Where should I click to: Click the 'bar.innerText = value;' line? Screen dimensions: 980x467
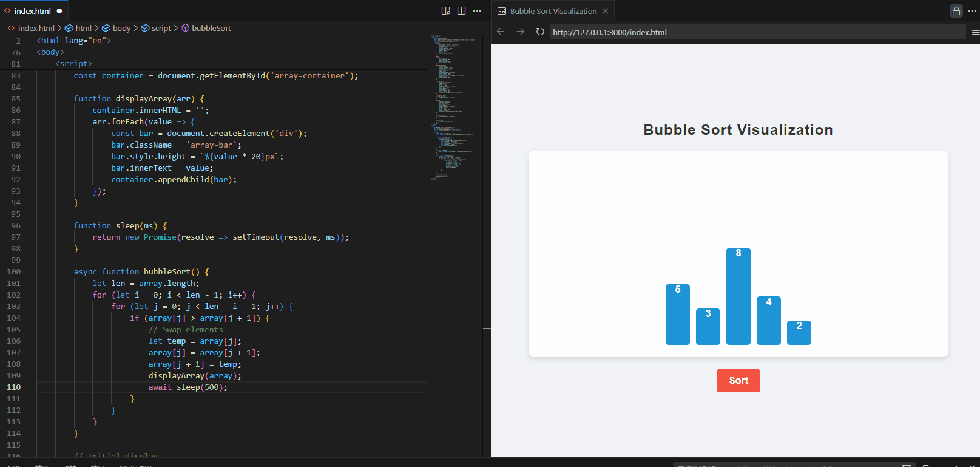(162, 168)
